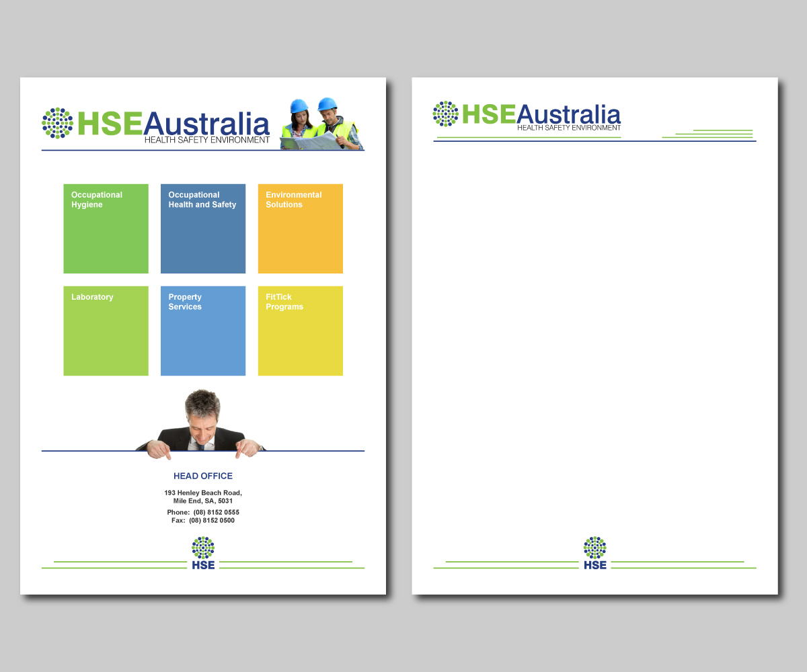Select the Occupational Hygiene green block
The height and width of the screenshot is (672, 807).
106,228
